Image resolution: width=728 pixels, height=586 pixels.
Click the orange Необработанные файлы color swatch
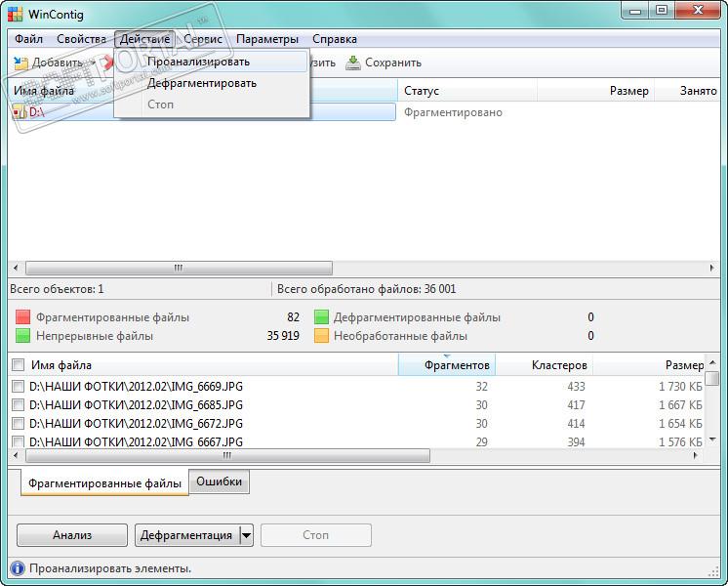tap(321, 336)
